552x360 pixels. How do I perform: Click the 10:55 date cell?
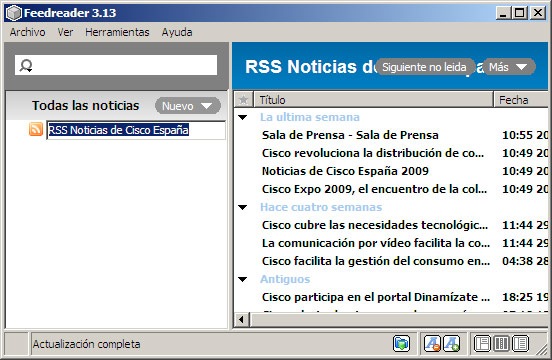pyautogui.click(x=525, y=135)
